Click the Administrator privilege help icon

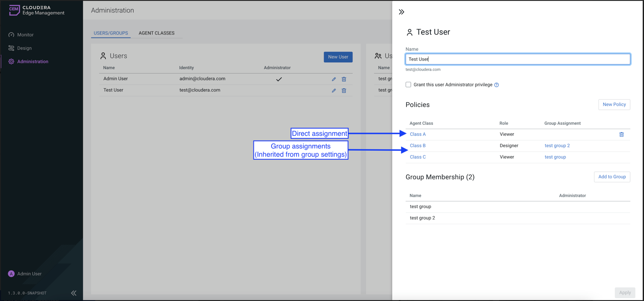[496, 85]
